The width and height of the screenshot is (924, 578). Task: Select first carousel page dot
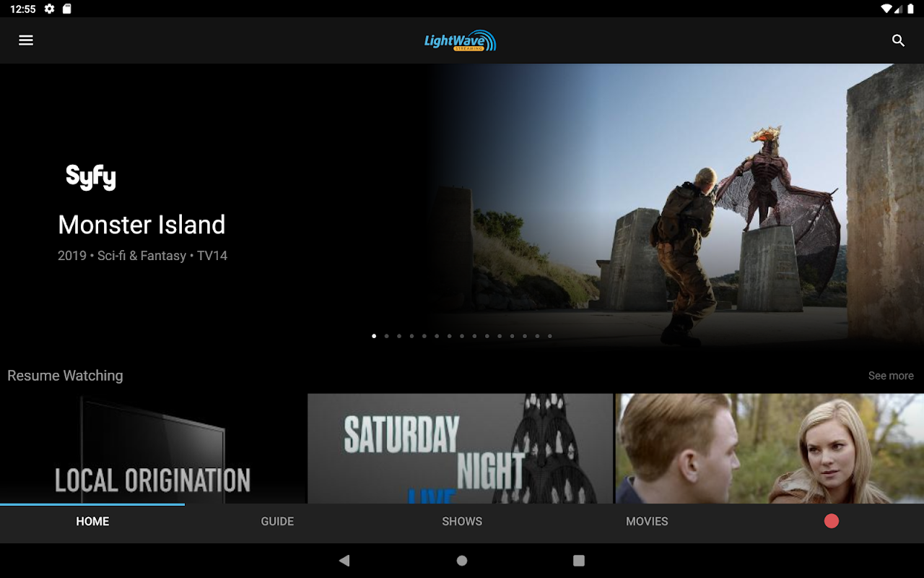374,336
